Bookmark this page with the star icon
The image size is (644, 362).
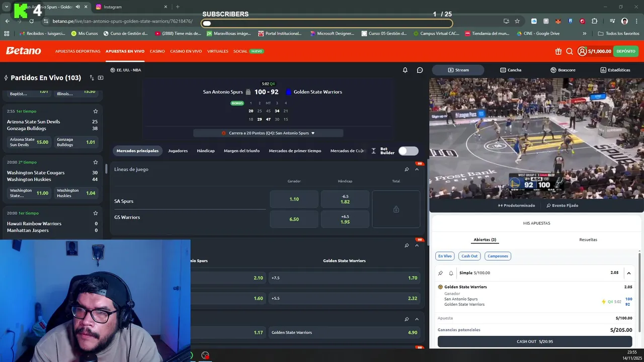(x=517, y=21)
